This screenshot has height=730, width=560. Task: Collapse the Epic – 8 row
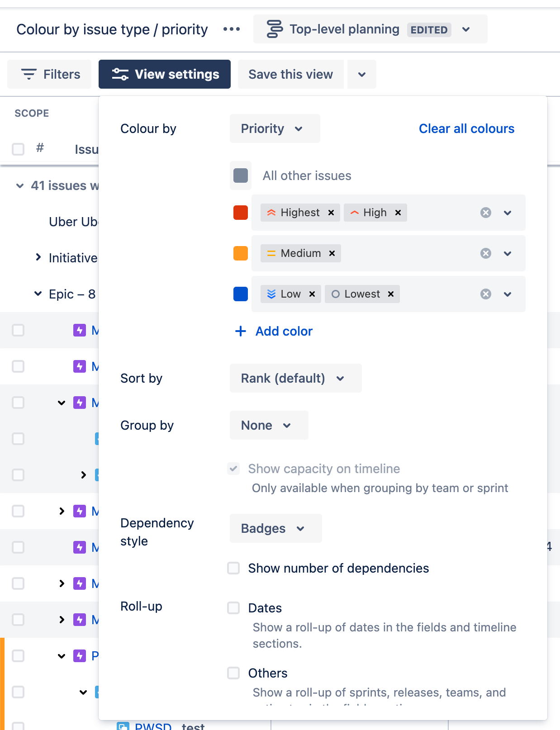coord(38,294)
